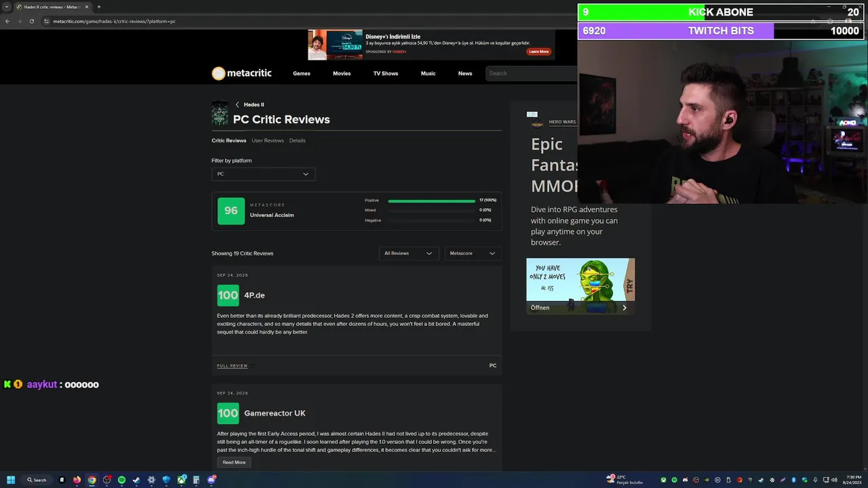Open the Movies menu in Metacritic header
The height and width of the screenshot is (488, 868).
[x=342, y=73]
